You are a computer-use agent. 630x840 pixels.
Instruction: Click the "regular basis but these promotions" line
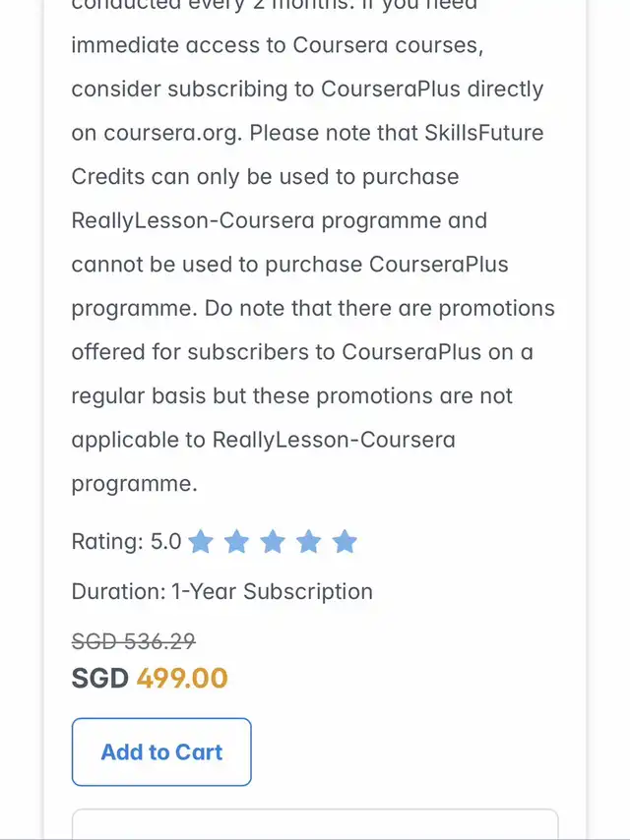(291, 396)
